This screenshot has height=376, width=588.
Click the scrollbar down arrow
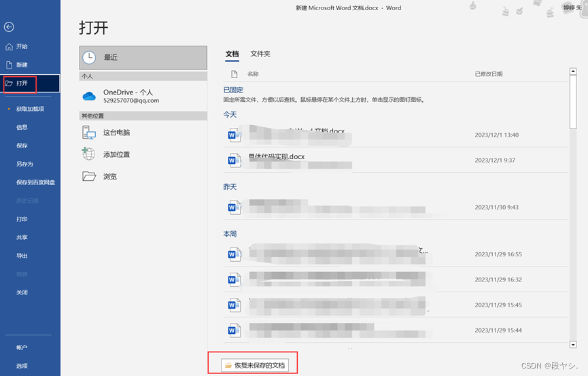tap(573, 345)
